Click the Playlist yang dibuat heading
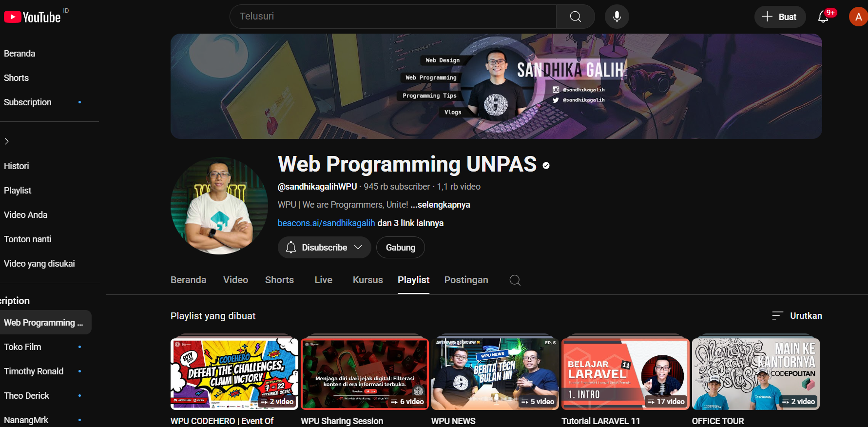Viewport: 868px width, 427px height. (213, 316)
